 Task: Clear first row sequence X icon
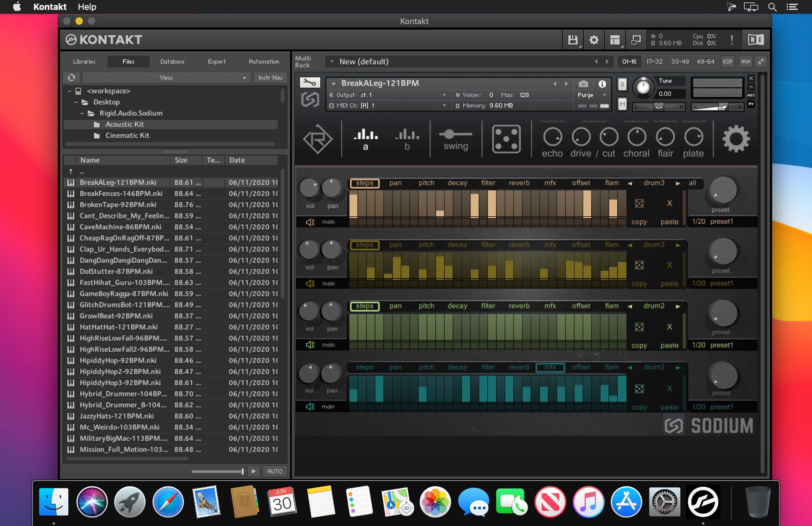669,204
